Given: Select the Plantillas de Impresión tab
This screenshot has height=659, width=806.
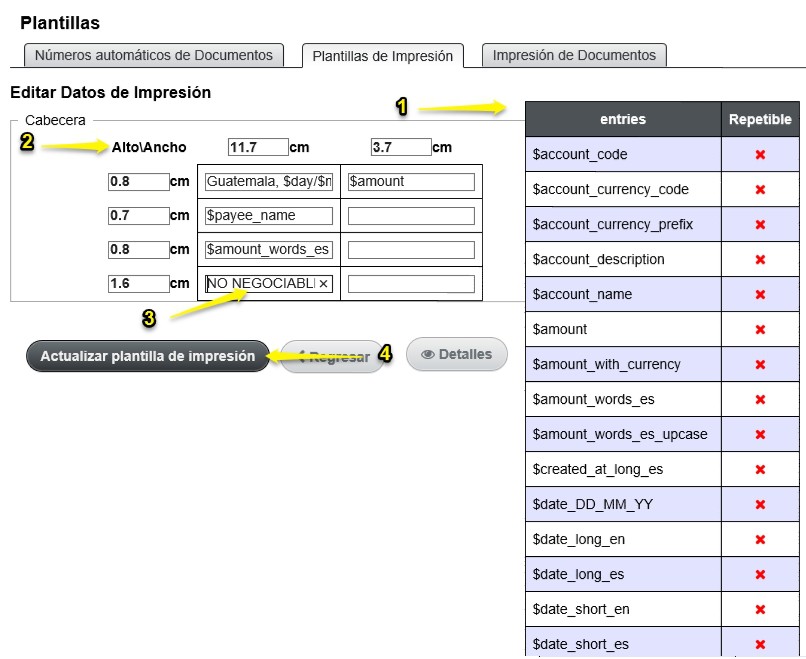Looking at the screenshot, I should [x=382, y=56].
